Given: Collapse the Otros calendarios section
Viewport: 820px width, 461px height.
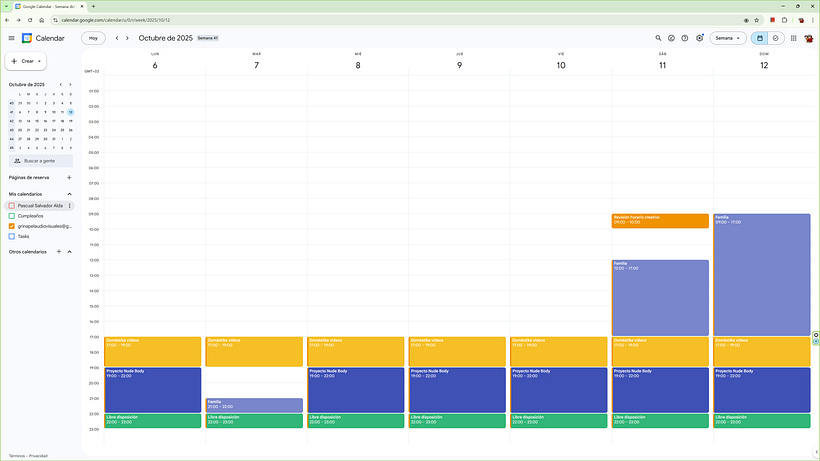Looking at the screenshot, I should [x=69, y=252].
